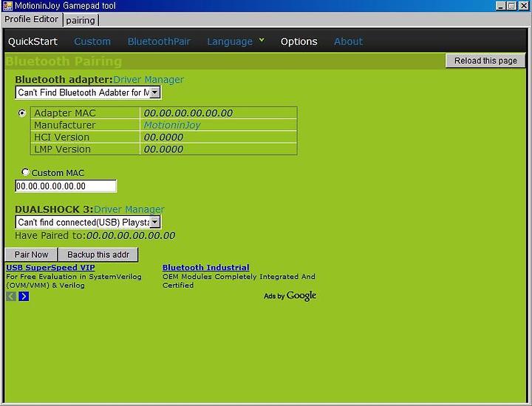Open the DUALSHOCK 3 controller dropdown
532x406 pixels.
[88, 223]
